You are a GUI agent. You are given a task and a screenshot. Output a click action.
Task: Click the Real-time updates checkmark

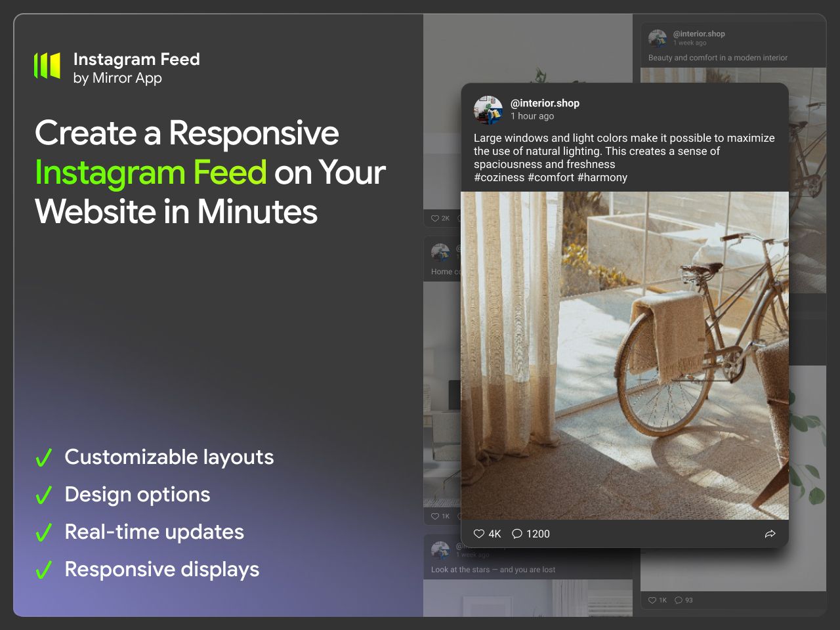tap(43, 533)
